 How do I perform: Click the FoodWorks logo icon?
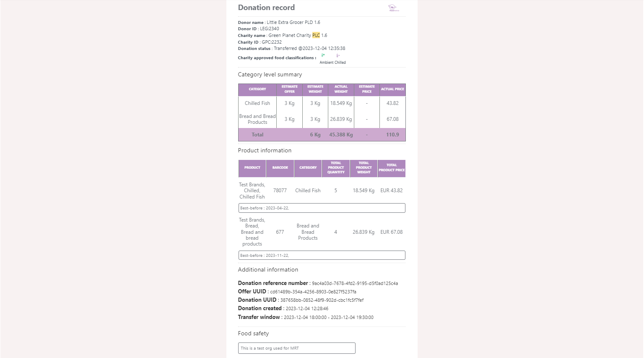pos(393,8)
